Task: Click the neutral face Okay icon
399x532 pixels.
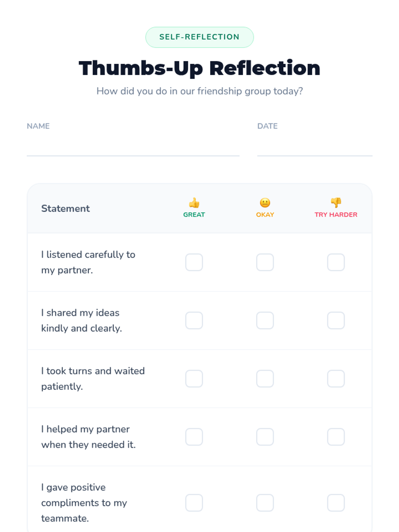Action: click(x=265, y=202)
